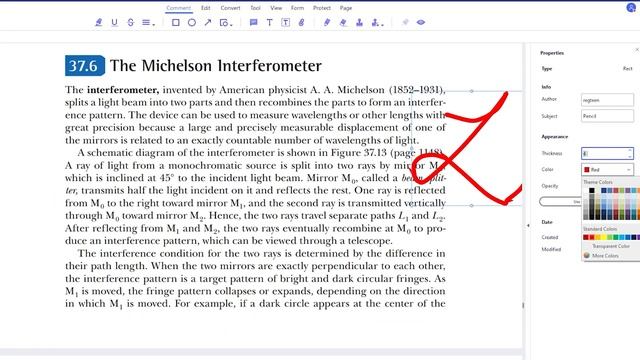The width and height of the screenshot is (640, 360).
Task: Click the Theme Colors label
Action: coord(598,182)
